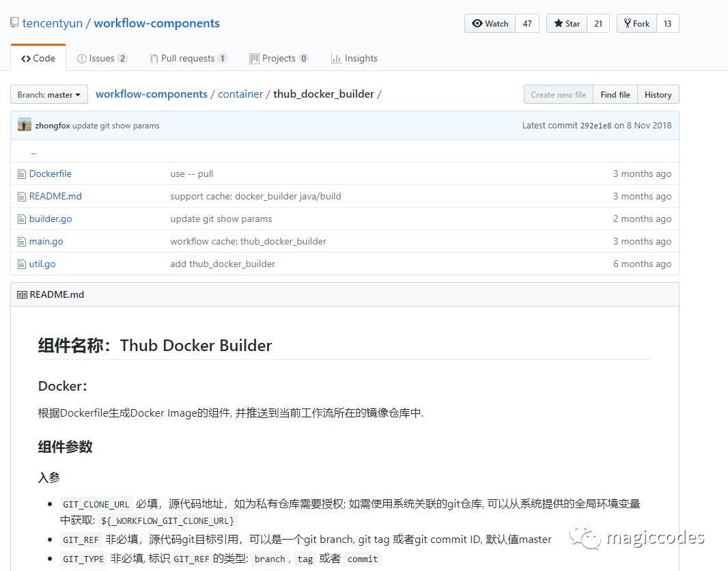728x571 pixels.
Task: Click the file icon beside main.go
Action: coord(21,242)
